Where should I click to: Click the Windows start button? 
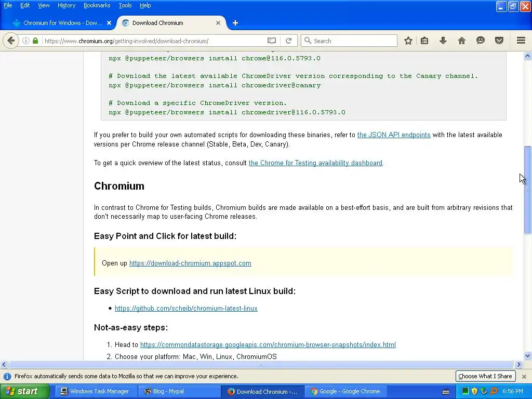[24, 391]
